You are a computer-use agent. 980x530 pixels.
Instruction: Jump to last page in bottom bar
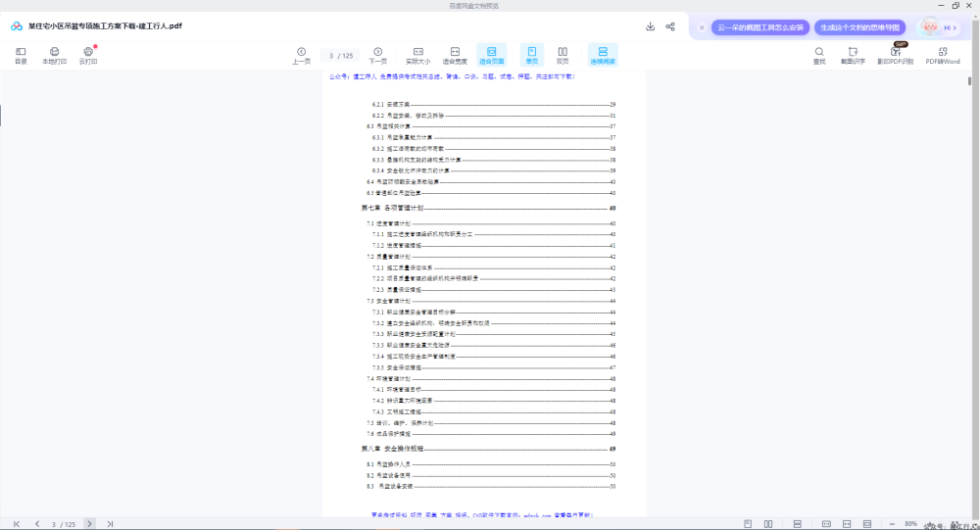[110, 524]
